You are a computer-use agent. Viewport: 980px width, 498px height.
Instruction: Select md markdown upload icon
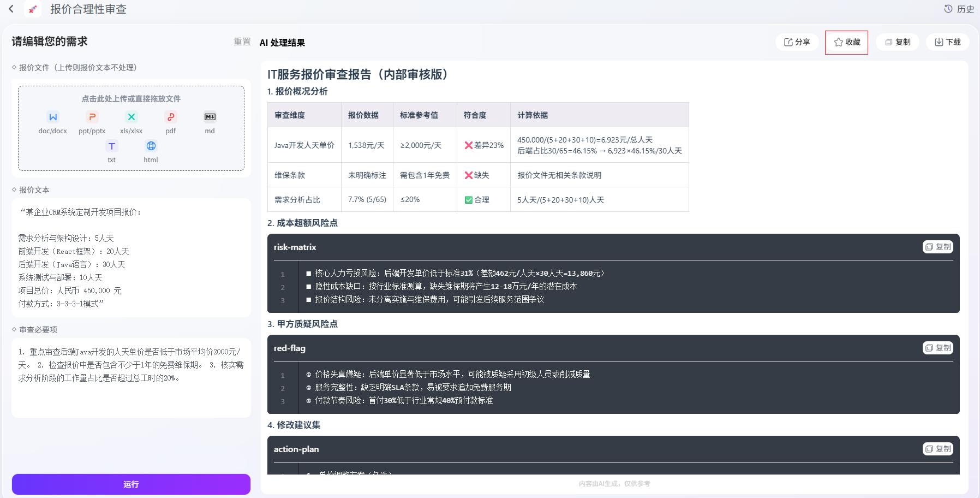click(210, 117)
